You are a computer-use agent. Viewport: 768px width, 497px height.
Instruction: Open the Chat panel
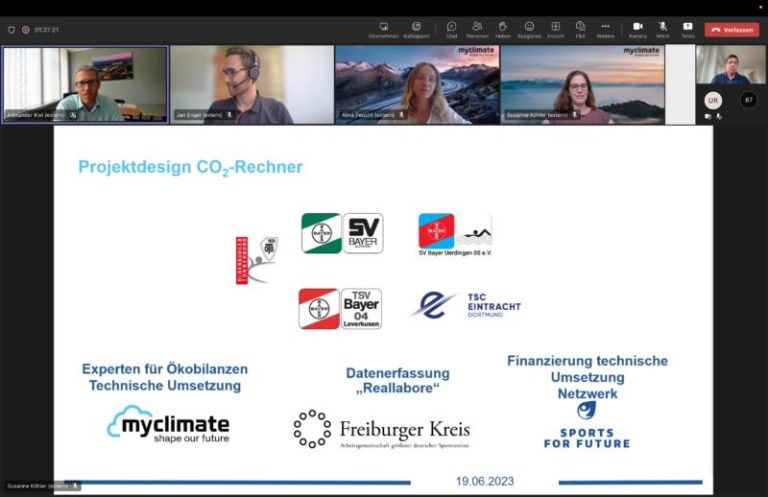(451, 29)
